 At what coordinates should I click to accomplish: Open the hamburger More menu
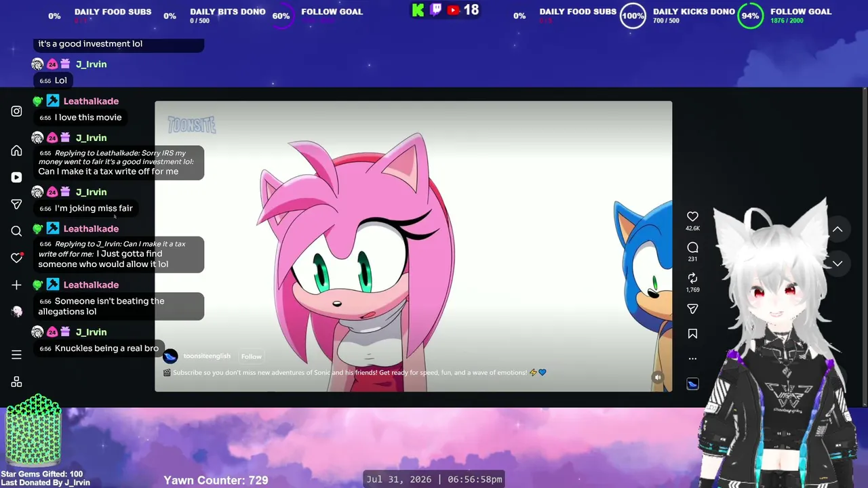(x=16, y=354)
